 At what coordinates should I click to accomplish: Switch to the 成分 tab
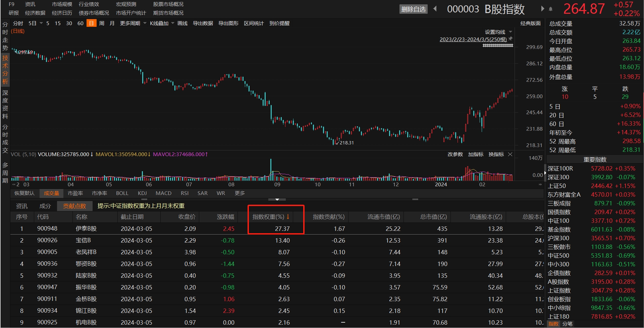tap(45, 206)
